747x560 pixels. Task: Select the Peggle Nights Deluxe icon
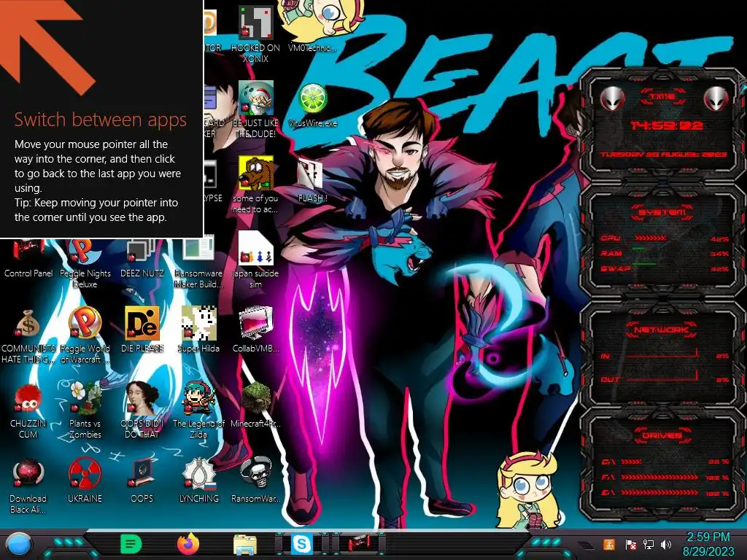coord(85,249)
